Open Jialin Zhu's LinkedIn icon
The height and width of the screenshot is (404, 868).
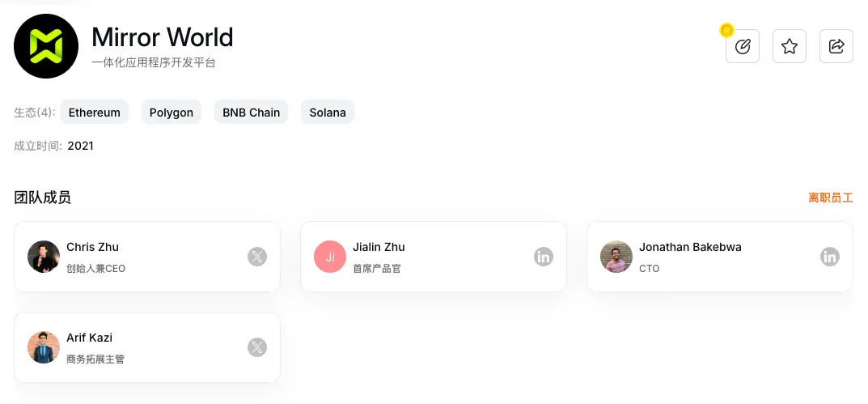544,257
